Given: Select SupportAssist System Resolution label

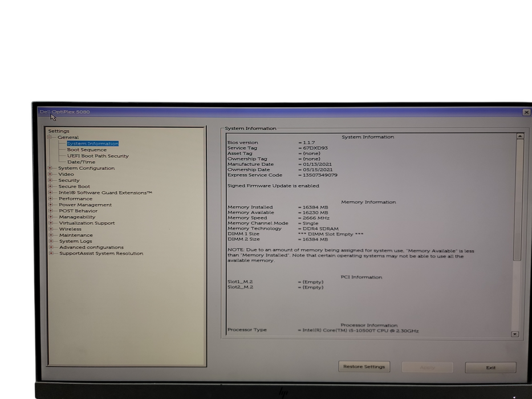Looking at the screenshot, I should 101,254.
